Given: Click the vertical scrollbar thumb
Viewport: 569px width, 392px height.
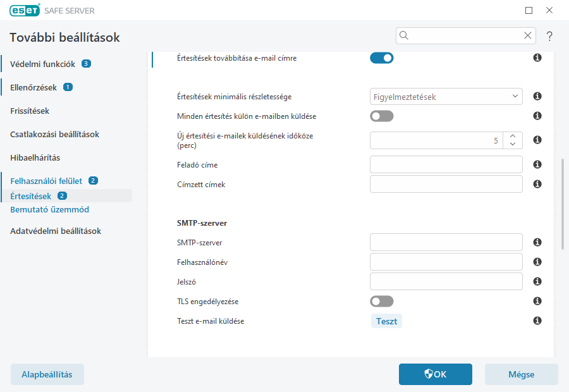Looking at the screenshot, I should [562, 202].
